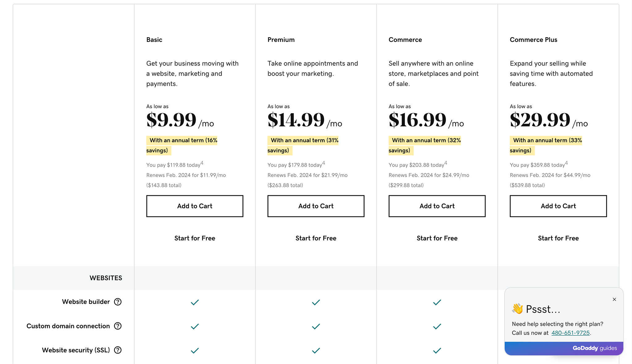Start the Premium plan for free
Image resolution: width=632 pixels, height=364 pixels.
[x=316, y=238]
